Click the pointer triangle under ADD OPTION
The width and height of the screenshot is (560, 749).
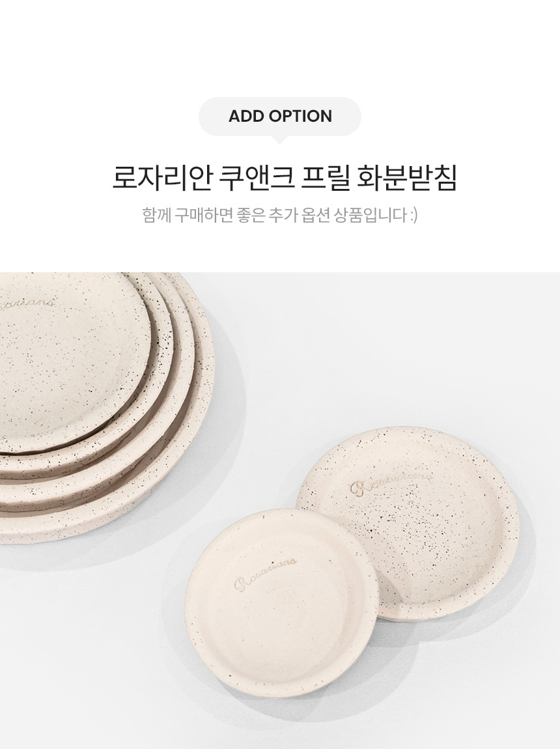(x=280, y=139)
